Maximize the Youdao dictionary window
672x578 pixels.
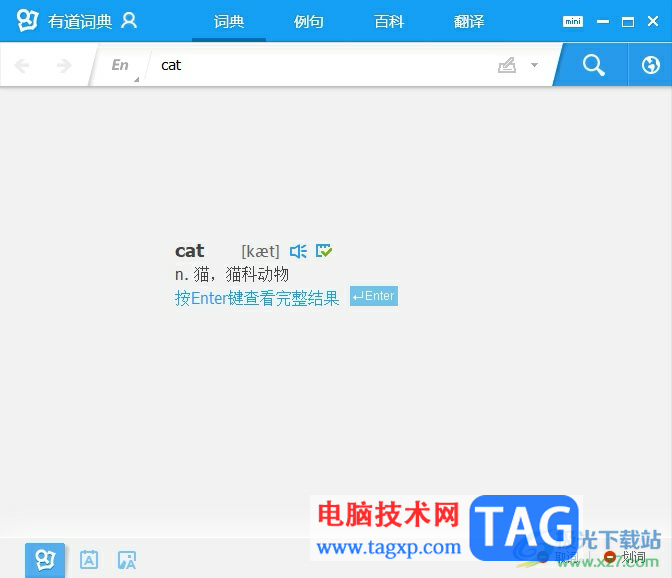pos(628,21)
